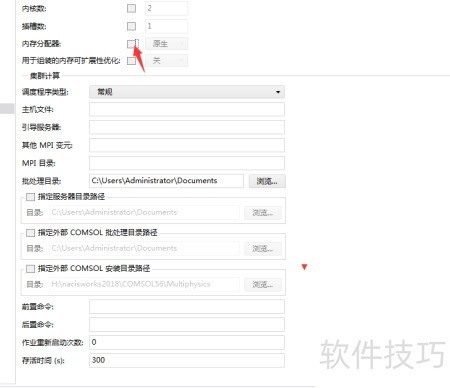The image size is (450, 388).
Task: Open 调度程序类型 dropdown showing 常规
Action: tap(187, 92)
